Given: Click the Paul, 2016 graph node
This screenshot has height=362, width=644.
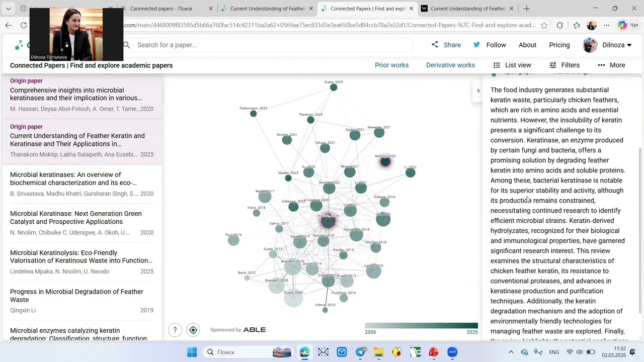Looking at the screenshot, I should click(233, 240).
